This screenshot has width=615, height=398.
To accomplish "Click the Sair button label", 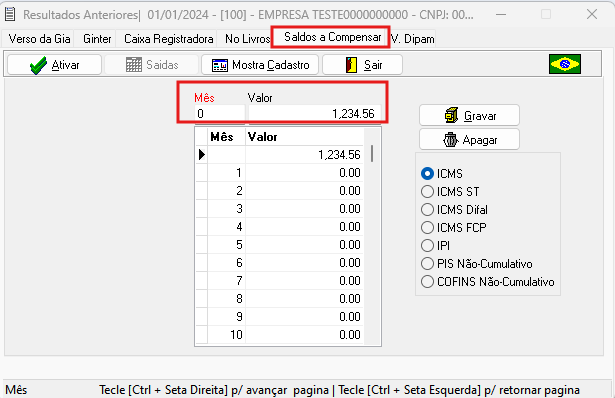I will 373,65.
